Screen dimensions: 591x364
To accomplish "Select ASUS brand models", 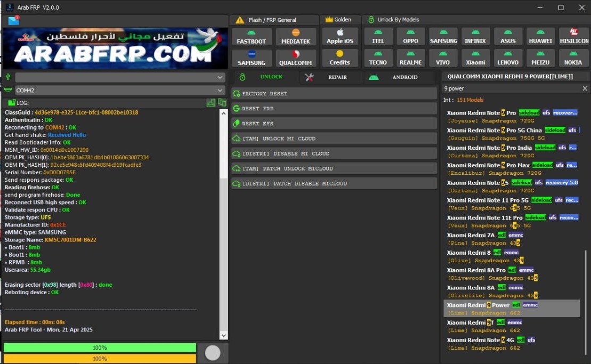I will click(x=508, y=37).
